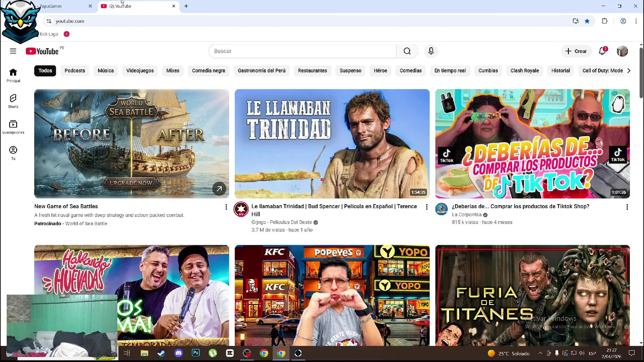Open Grjngo channel avatar

tap(241, 209)
